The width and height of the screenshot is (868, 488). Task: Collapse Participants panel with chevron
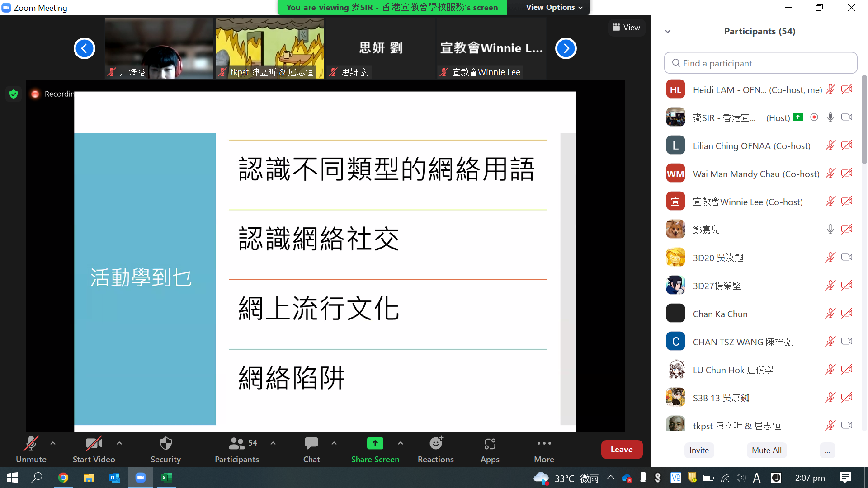[668, 31]
